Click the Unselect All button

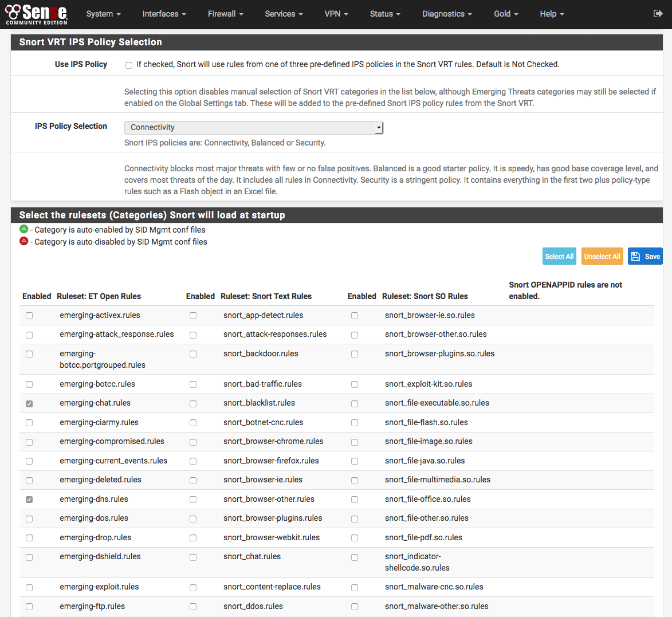click(x=602, y=257)
